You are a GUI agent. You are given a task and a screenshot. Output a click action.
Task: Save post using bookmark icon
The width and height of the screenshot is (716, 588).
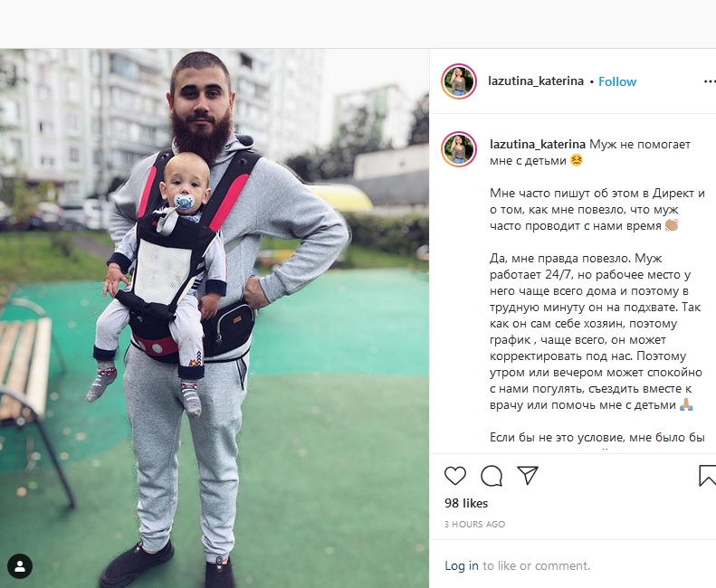(x=707, y=476)
